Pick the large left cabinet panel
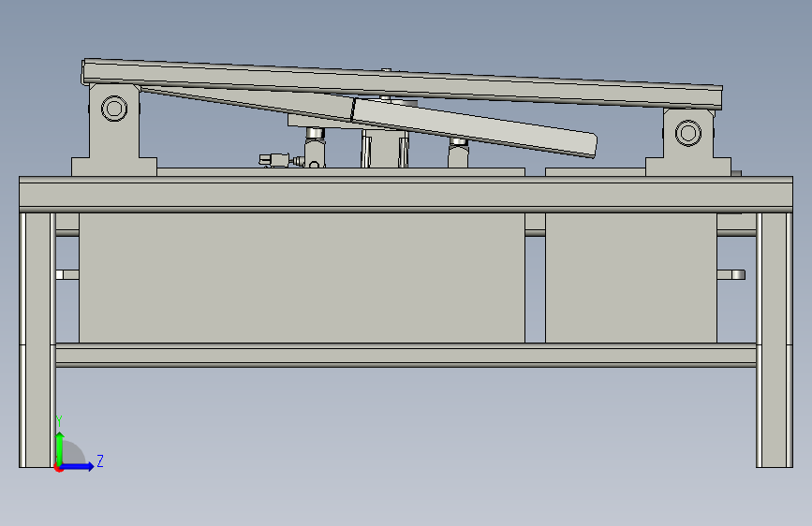 point(302,277)
